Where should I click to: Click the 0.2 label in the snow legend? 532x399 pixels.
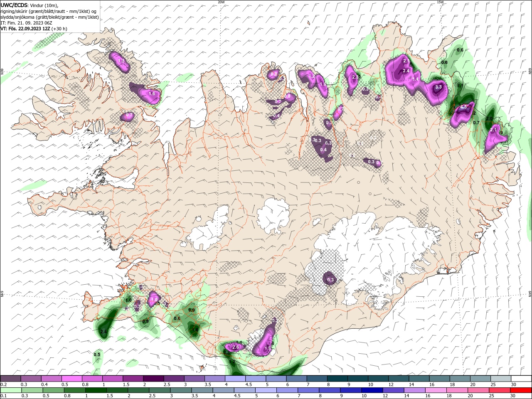pyautogui.click(x=4, y=384)
